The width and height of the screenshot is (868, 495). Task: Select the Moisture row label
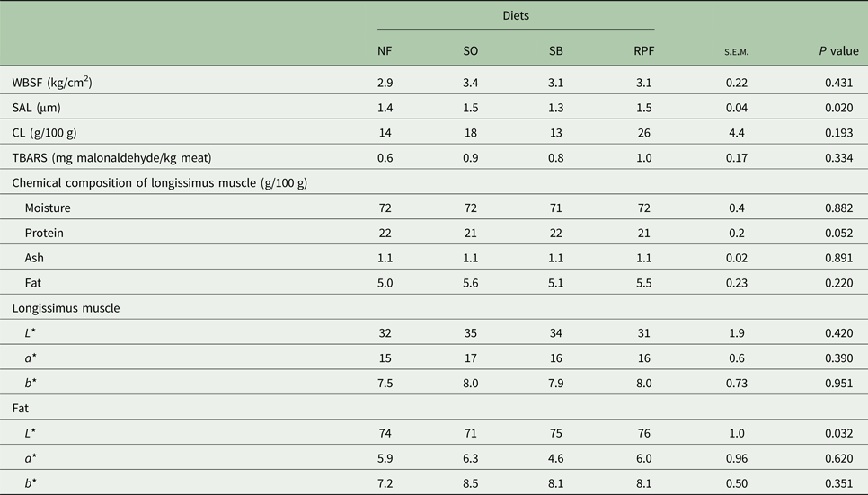coord(49,208)
